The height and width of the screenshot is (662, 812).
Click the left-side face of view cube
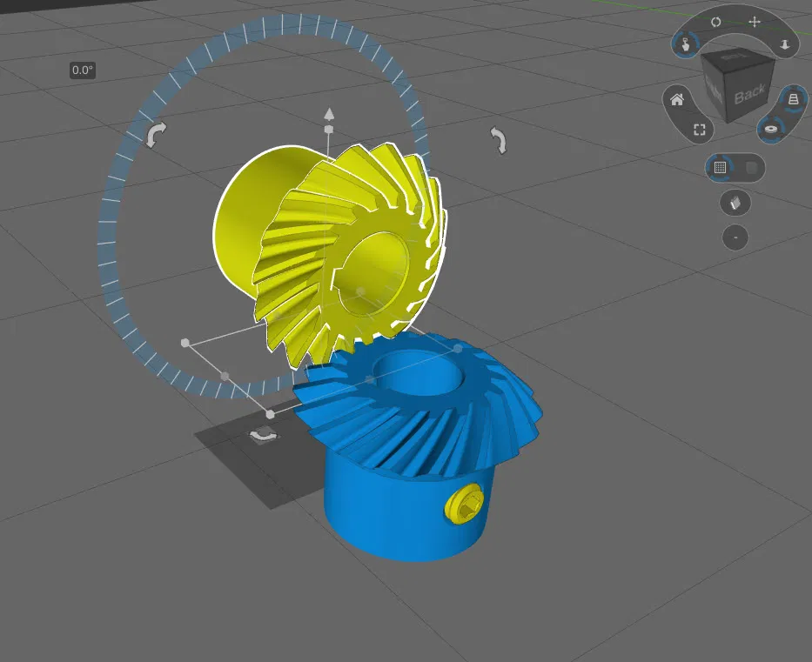(x=715, y=89)
